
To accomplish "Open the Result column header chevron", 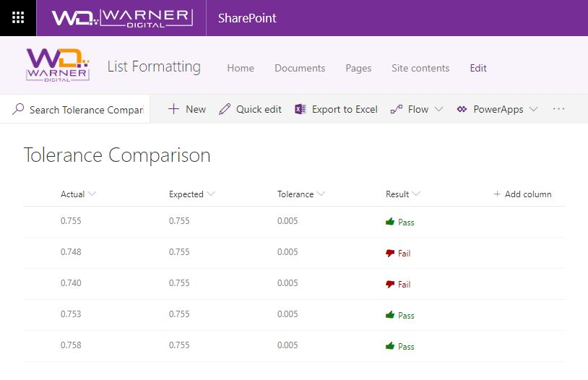I will pos(416,194).
